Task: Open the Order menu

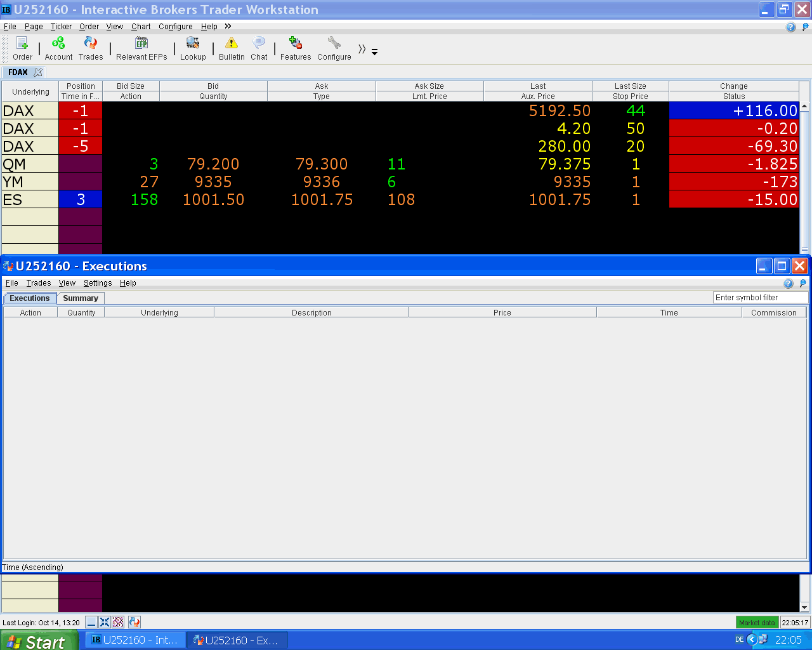Action: click(x=89, y=27)
